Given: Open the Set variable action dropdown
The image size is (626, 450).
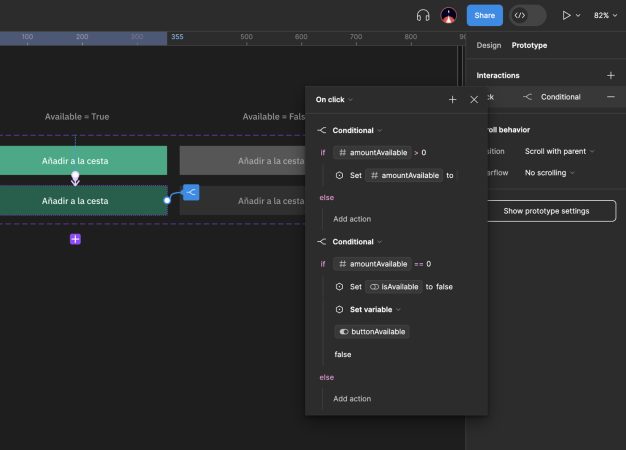Looking at the screenshot, I should (375, 309).
